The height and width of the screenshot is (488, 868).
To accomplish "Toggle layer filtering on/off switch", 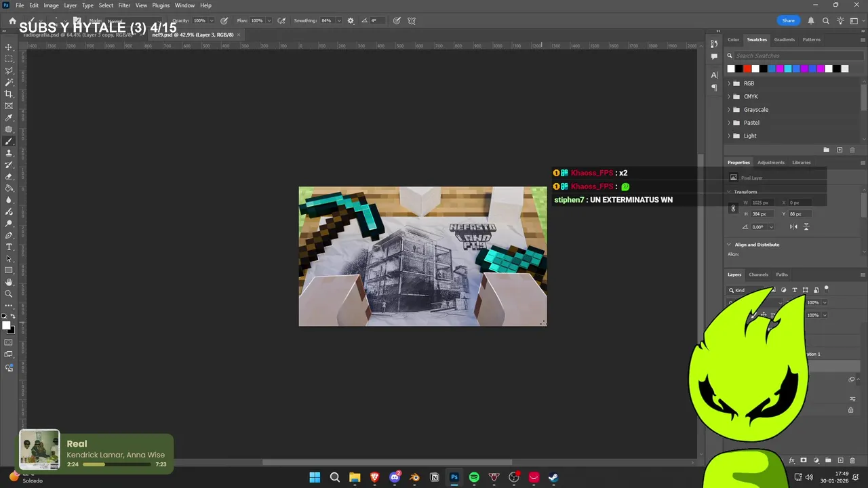I will (x=827, y=289).
